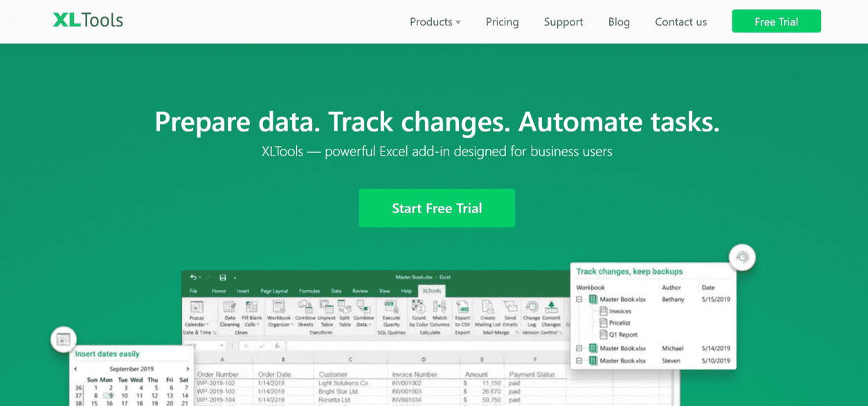The image size is (868, 406).
Task: Select the Invoices sheet in tree
Action: coord(615,311)
